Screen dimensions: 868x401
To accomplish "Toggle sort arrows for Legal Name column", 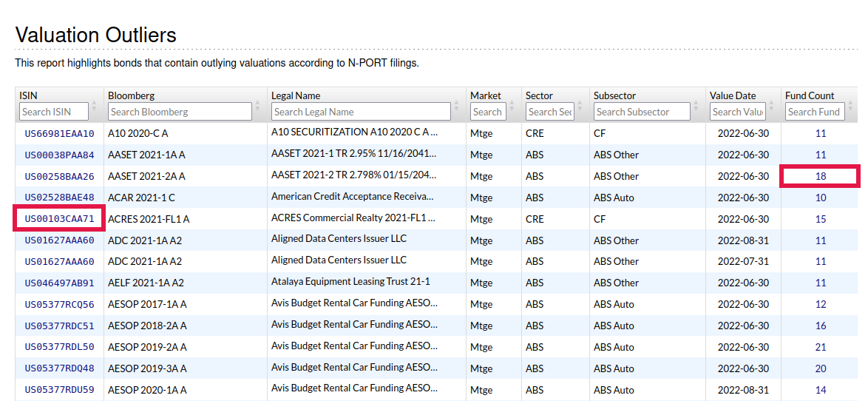I will click(x=457, y=107).
